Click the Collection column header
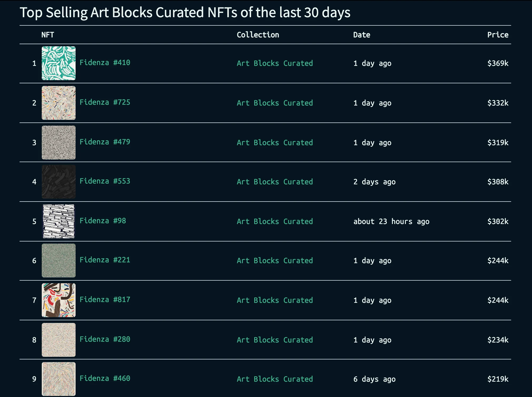Screen dimensions: 532x397 pos(258,35)
